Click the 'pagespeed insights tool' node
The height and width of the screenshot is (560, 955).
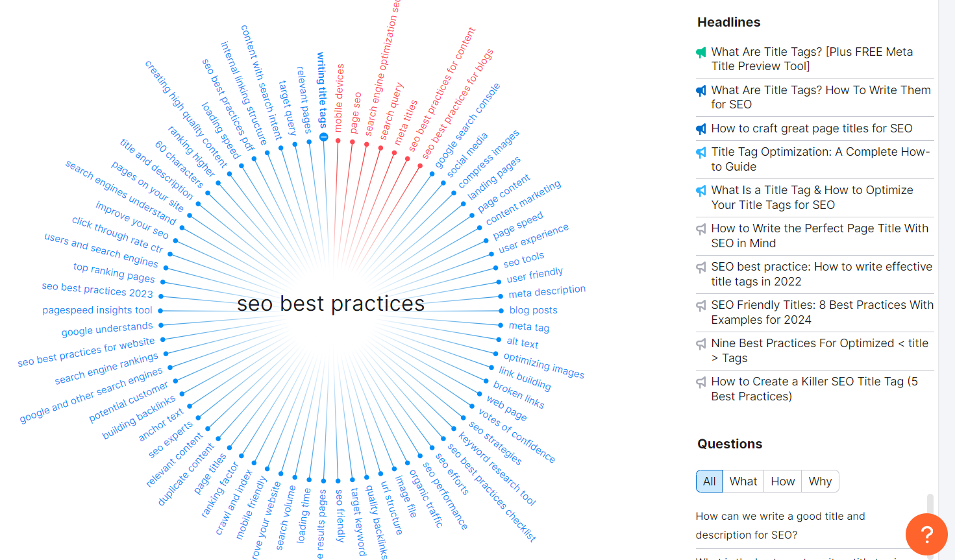(97, 310)
